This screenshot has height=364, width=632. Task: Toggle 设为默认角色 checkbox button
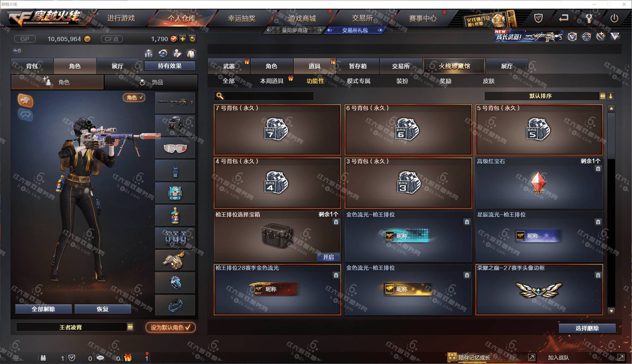point(171,327)
